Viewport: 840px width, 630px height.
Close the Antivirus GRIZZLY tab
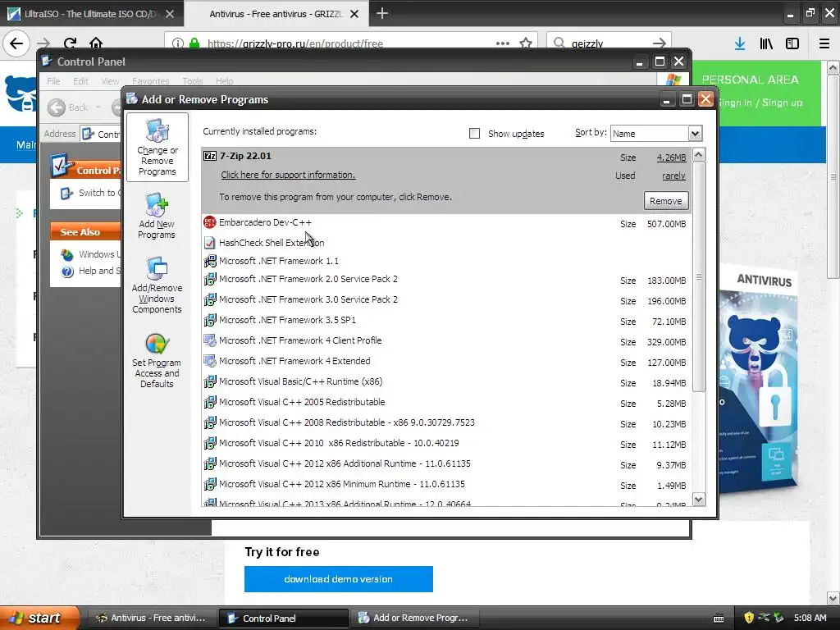point(354,14)
